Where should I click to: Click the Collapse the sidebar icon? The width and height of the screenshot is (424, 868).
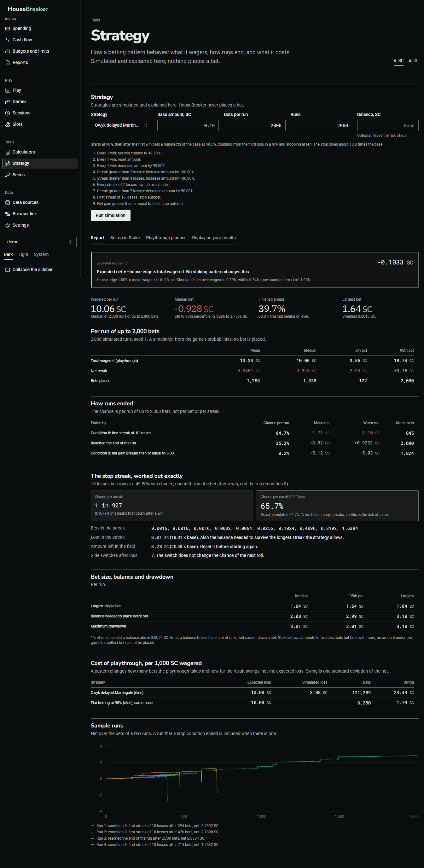(x=8, y=269)
